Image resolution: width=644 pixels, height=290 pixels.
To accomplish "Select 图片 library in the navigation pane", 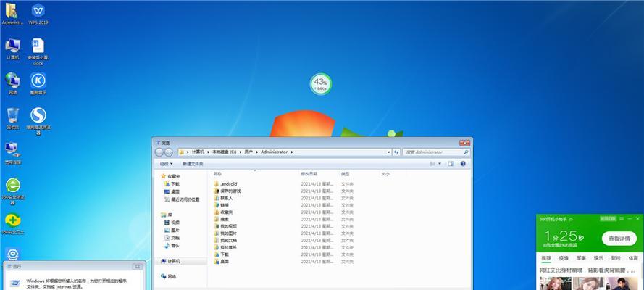I will (x=172, y=231).
